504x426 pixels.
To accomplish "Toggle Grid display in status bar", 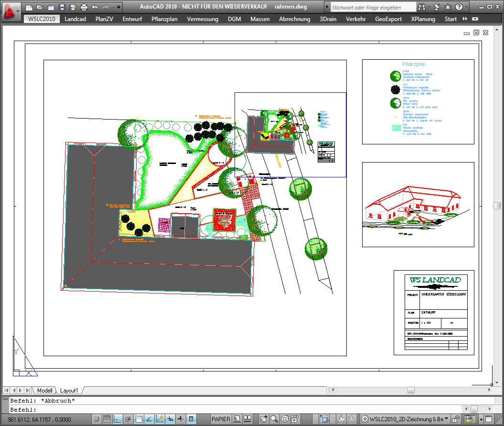I will (x=107, y=419).
